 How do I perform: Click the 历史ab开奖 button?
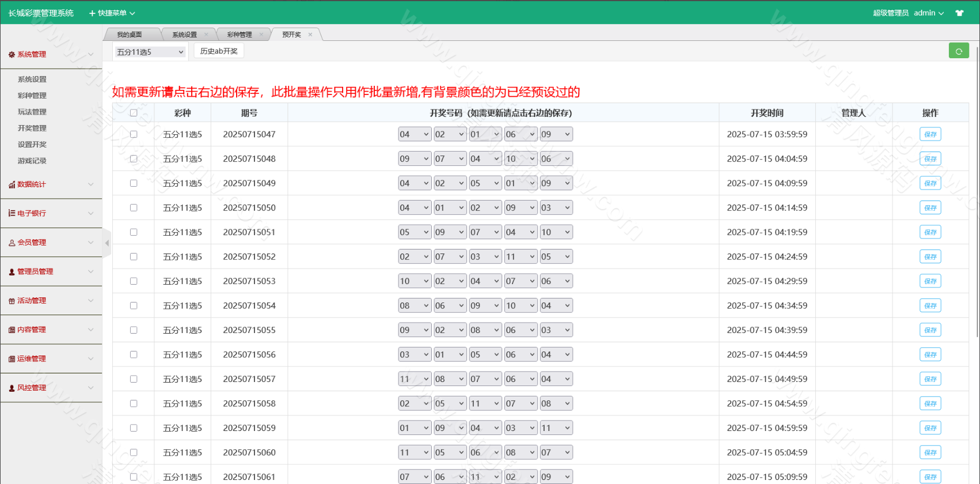pyautogui.click(x=219, y=51)
